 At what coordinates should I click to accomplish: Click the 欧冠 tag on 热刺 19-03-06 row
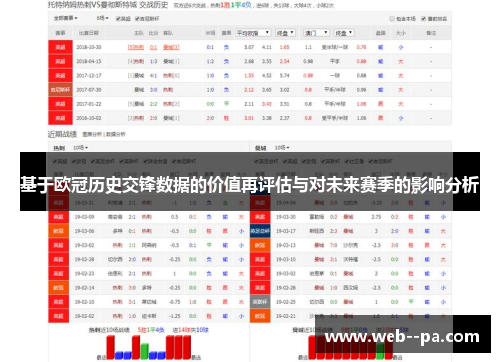coord(58,231)
